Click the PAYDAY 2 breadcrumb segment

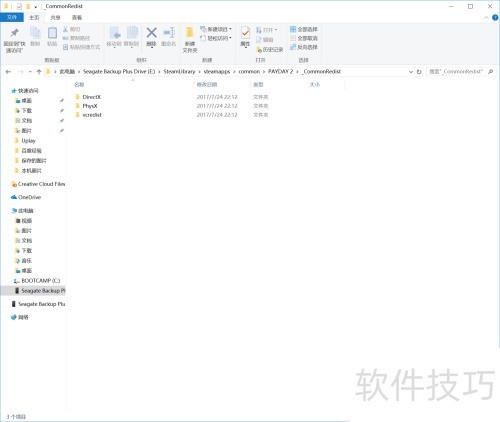[x=280, y=72]
